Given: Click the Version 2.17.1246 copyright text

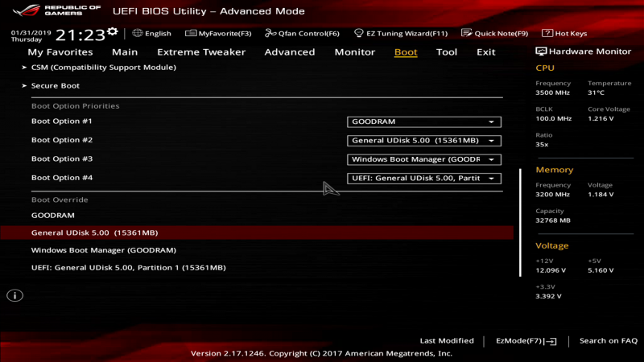Looking at the screenshot, I should (321, 353).
